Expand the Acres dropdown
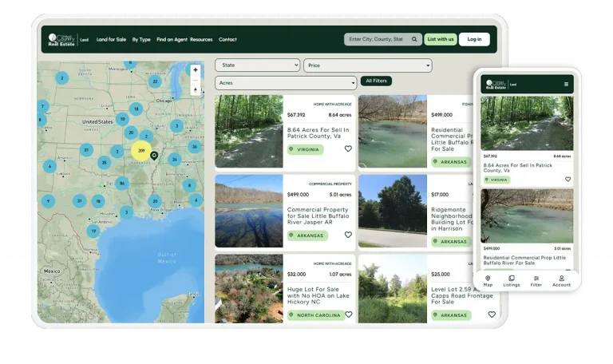The image size is (613, 364). click(x=286, y=83)
